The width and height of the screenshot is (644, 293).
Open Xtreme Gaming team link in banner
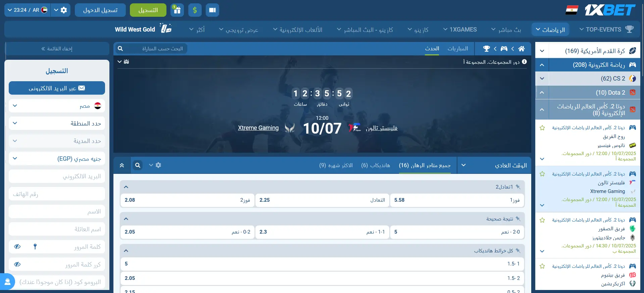pyautogui.click(x=258, y=128)
